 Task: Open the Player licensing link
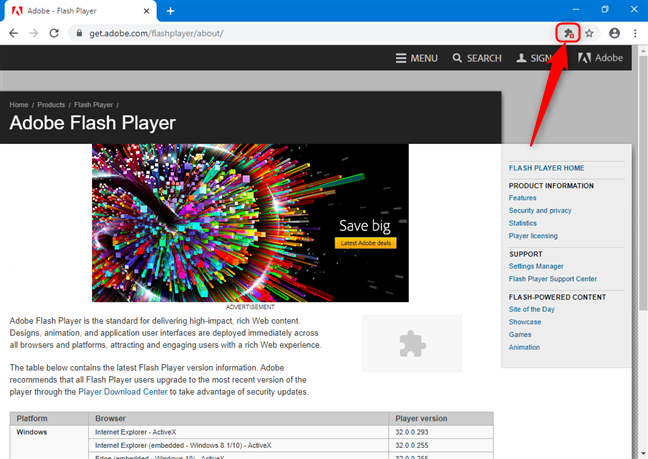(x=533, y=236)
